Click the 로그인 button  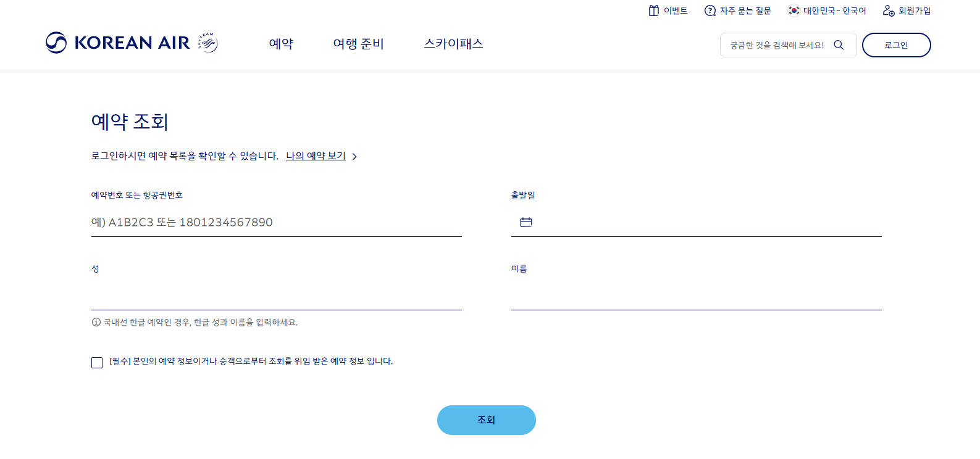click(x=896, y=45)
